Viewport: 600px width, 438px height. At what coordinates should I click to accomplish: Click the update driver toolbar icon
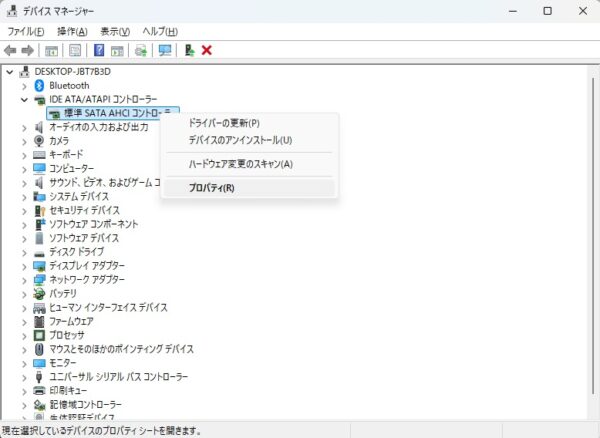point(141,50)
